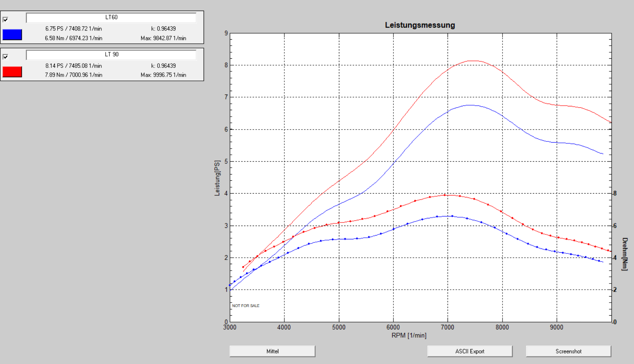Select the Leistungsmessung chart title
The width and height of the screenshot is (634, 364).
point(420,25)
